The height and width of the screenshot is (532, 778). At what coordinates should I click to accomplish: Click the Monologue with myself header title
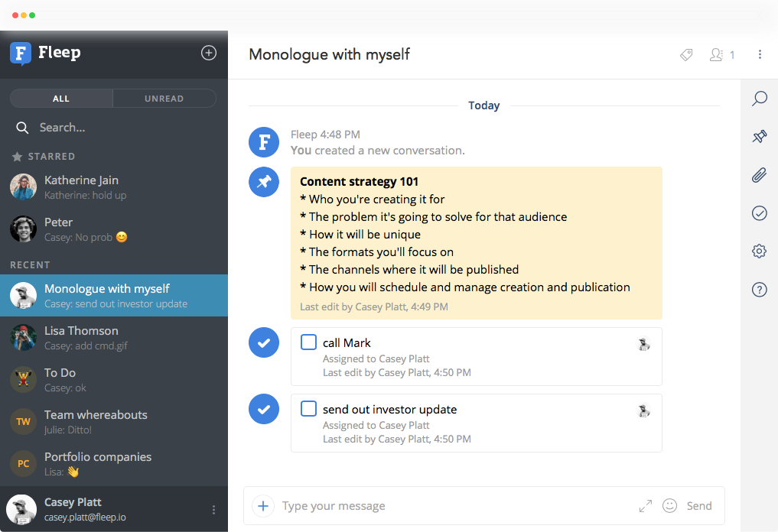point(329,54)
